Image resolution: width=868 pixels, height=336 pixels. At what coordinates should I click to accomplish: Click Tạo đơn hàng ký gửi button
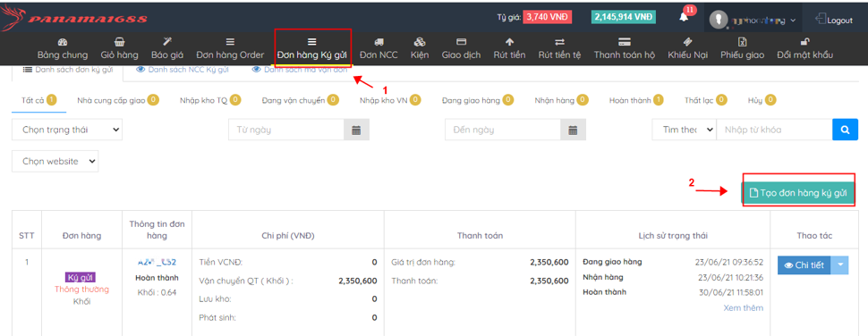[798, 193]
